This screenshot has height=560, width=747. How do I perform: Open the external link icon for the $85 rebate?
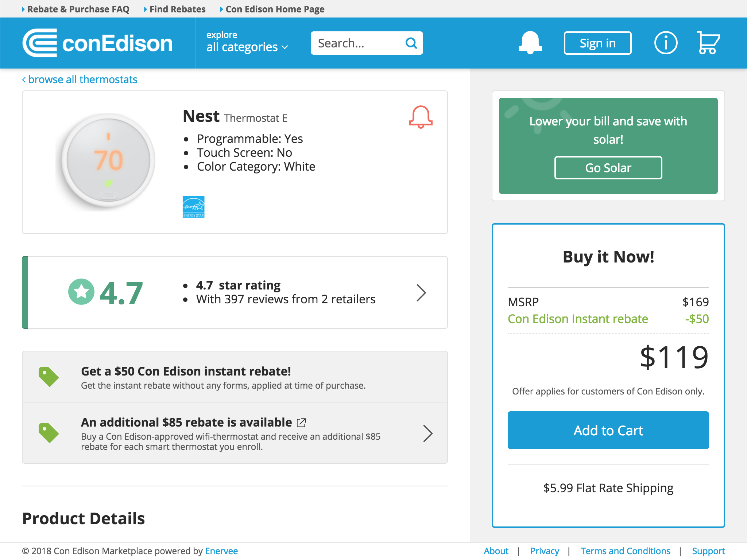[301, 422]
